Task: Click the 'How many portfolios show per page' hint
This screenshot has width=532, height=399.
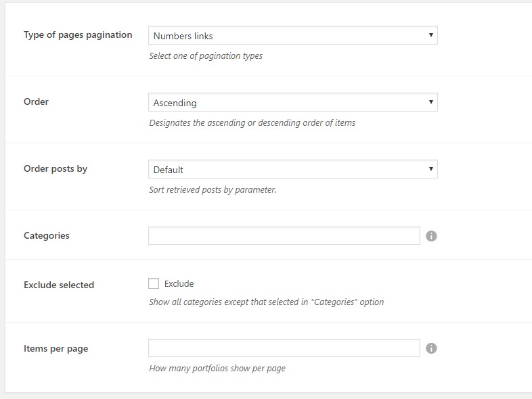Action: tap(217, 369)
